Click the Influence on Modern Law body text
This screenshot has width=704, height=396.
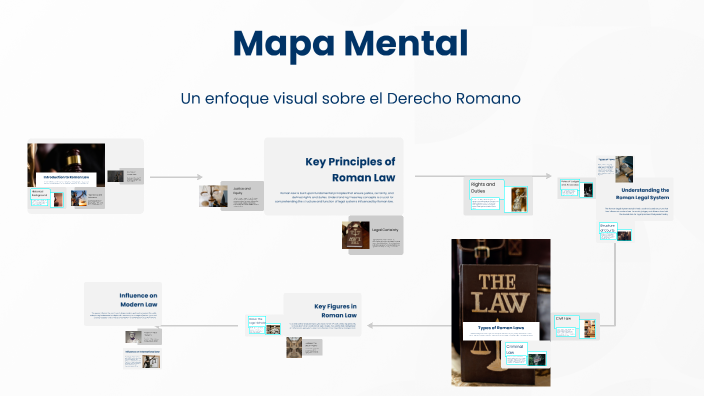click(x=124, y=315)
